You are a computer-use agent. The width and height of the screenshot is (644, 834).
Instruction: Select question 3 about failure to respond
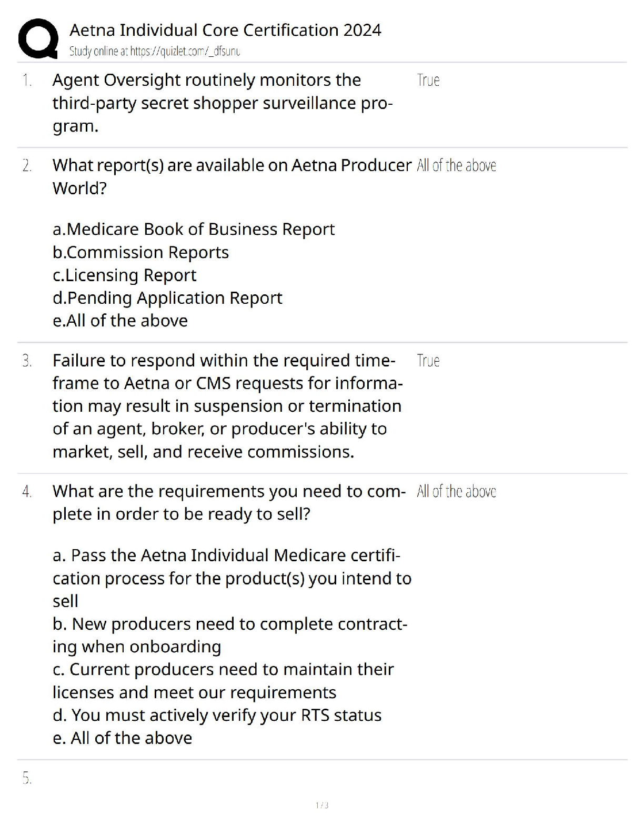[x=228, y=406]
